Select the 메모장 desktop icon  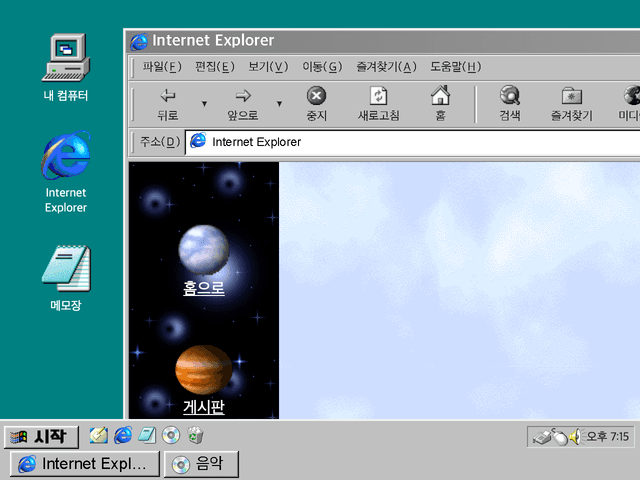[66, 278]
